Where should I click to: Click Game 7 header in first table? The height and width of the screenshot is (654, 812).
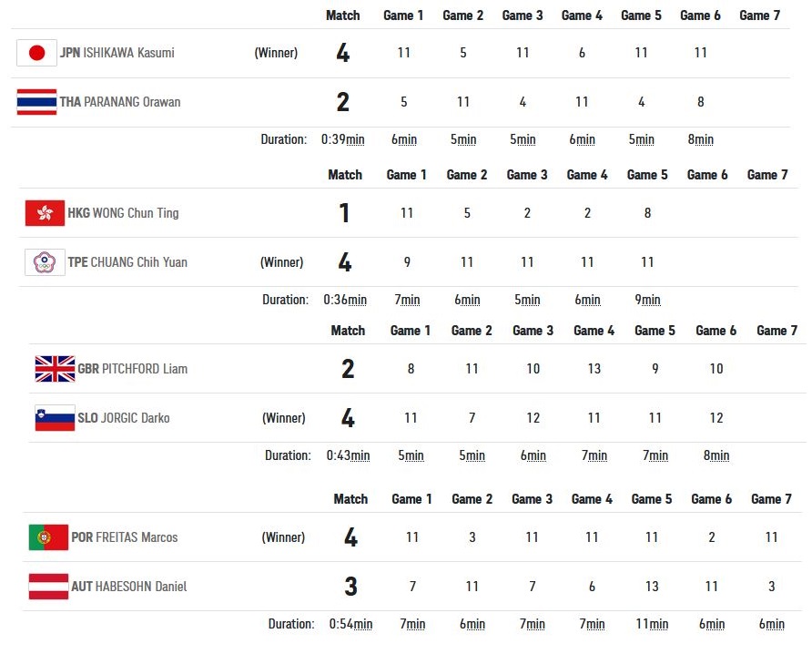tap(760, 15)
